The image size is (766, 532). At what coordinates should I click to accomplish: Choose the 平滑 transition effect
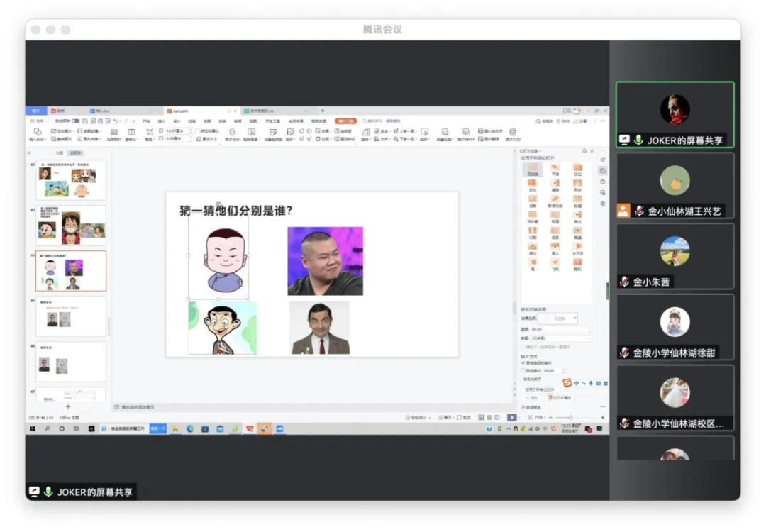pyautogui.click(x=555, y=169)
